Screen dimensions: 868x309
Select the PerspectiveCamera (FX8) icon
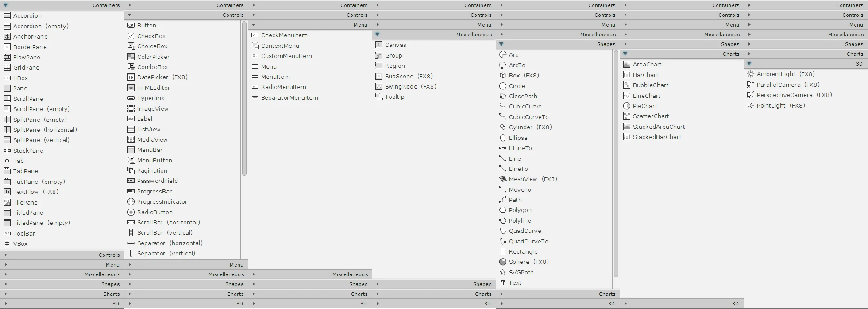751,95
